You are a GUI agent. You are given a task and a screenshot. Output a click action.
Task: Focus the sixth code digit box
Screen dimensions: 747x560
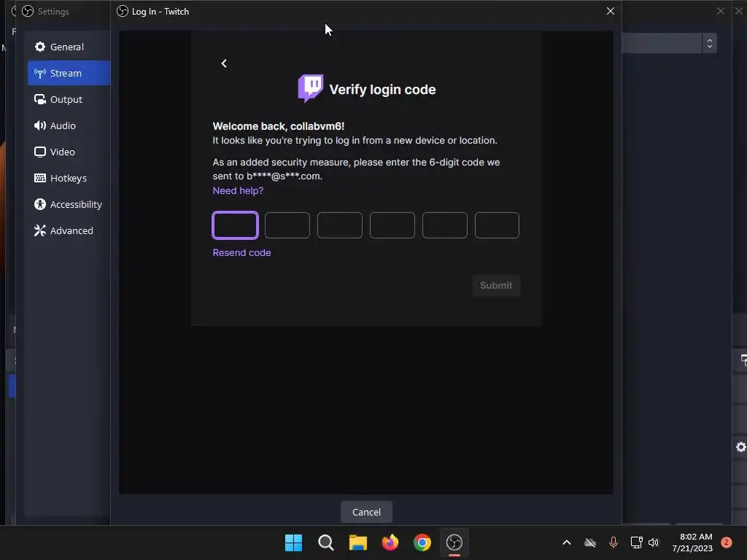click(x=497, y=225)
